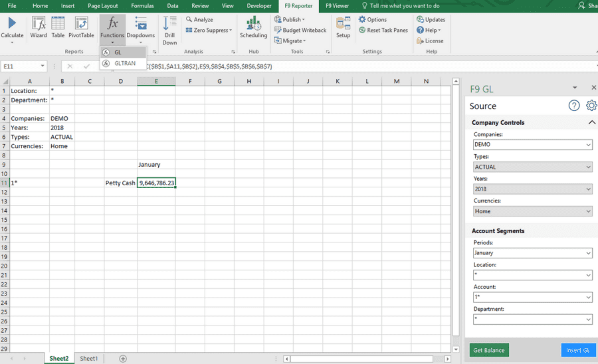This screenshot has height=364, width=598.
Task: Click the Name Box showing E11
Action: pyautogui.click(x=23, y=66)
